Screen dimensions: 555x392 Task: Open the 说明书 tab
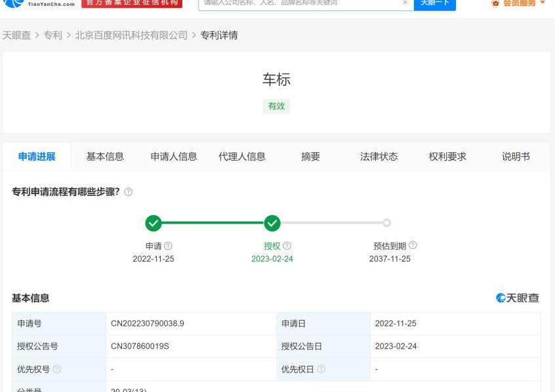click(516, 157)
